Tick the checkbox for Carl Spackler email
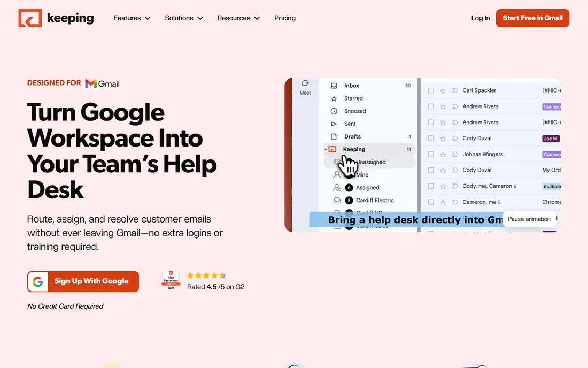Viewport: 588px width, 368px height. pyautogui.click(x=431, y=90)
